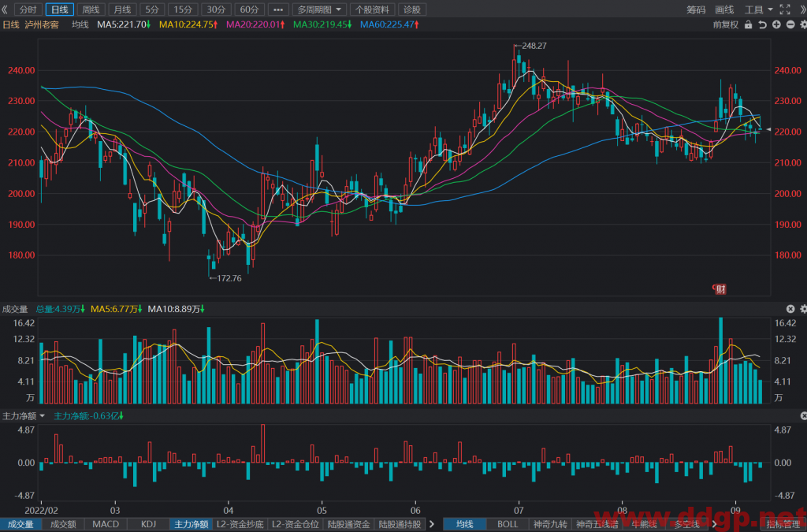The image size is (807, 532).
Task: Click the 画线 drawing button
Action: (724, 9)
